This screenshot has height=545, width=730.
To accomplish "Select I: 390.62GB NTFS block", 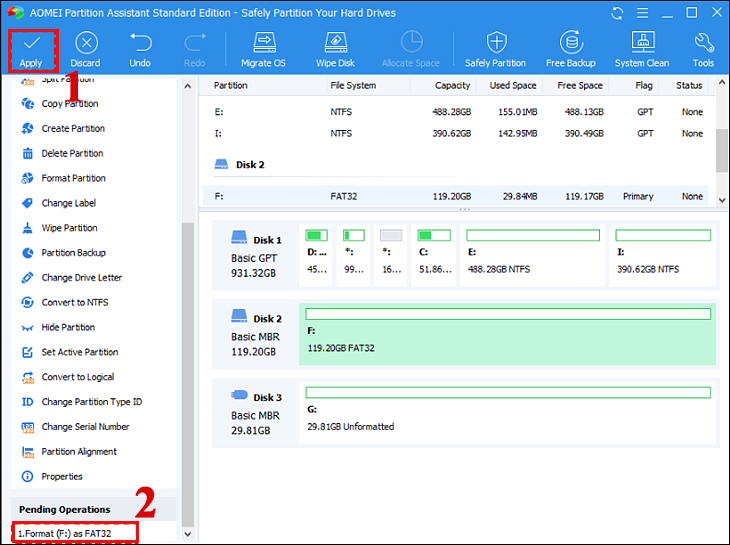I will 662,255.
